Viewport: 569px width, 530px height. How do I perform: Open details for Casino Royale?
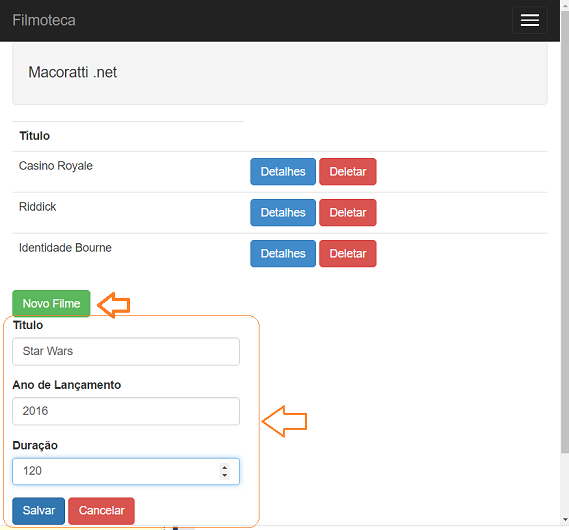283,172
